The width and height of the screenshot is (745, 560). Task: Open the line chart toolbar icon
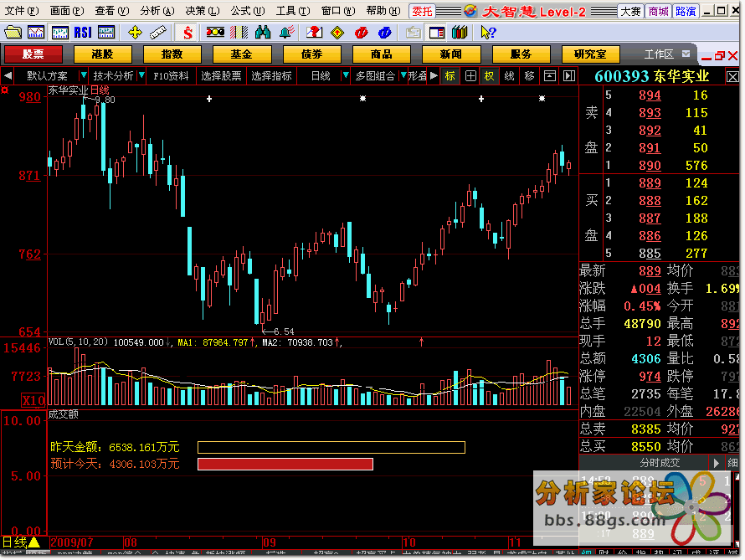[36, 33]
